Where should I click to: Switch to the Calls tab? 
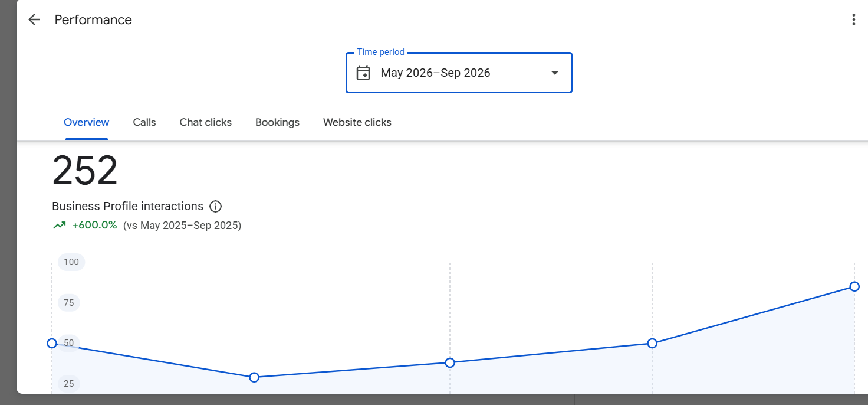coord(144,122)
